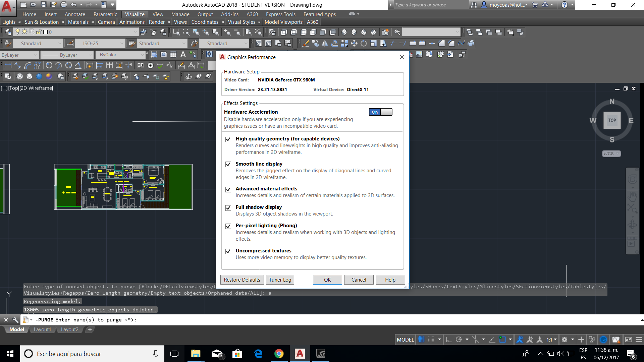Click the Save icon in Quick Access toolbar
The width and height of the screenshot is (644, 362).
(44, 5)
